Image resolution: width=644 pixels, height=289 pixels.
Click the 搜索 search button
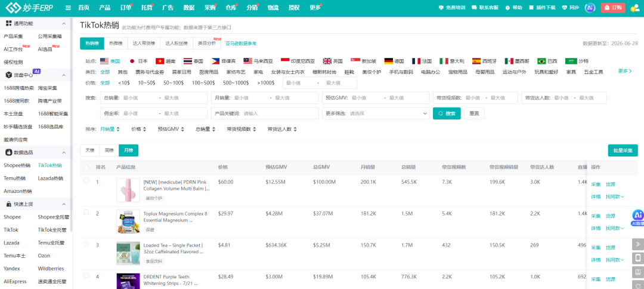447,113
